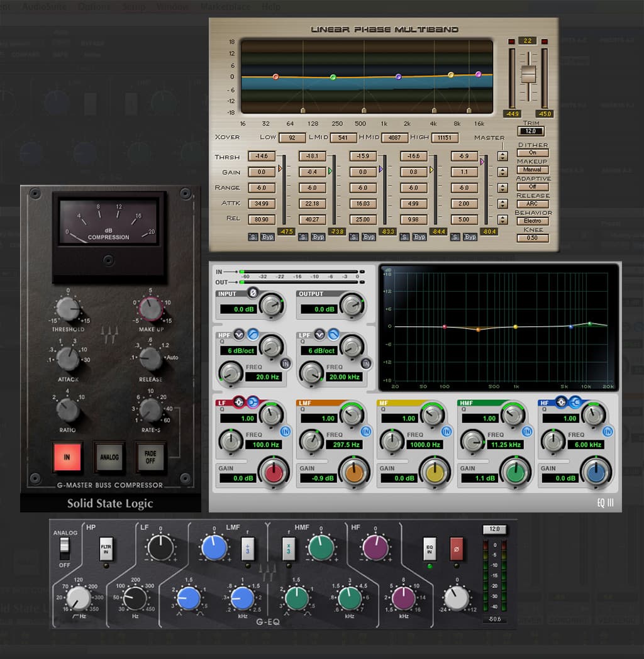The height and width of the screenshot is (659, 644).
Task: Click the purple HF gain knob on G-EQ
Action: tap(375, 548)
